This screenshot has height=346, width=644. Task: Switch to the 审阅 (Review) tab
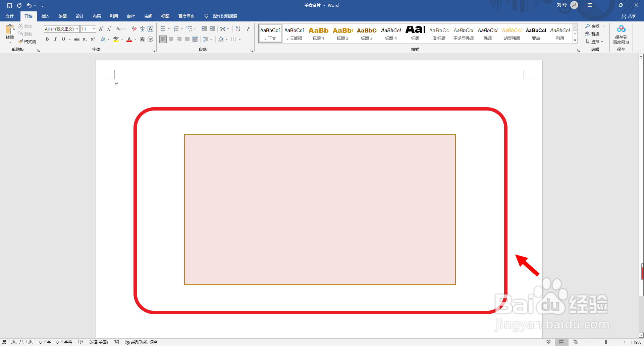(x=148, y=16)
